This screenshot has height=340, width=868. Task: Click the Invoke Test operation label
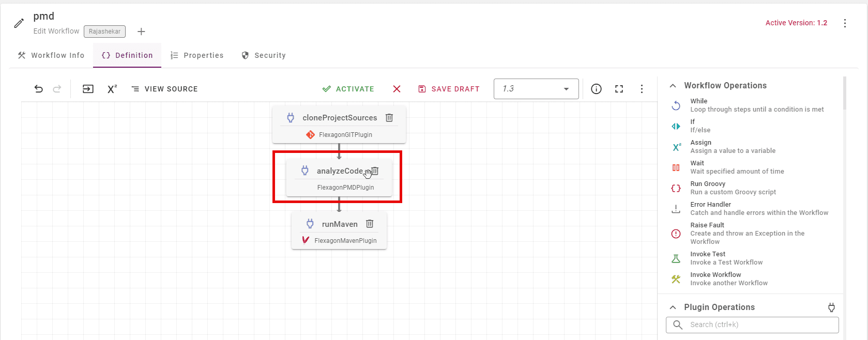click(708, 254)
